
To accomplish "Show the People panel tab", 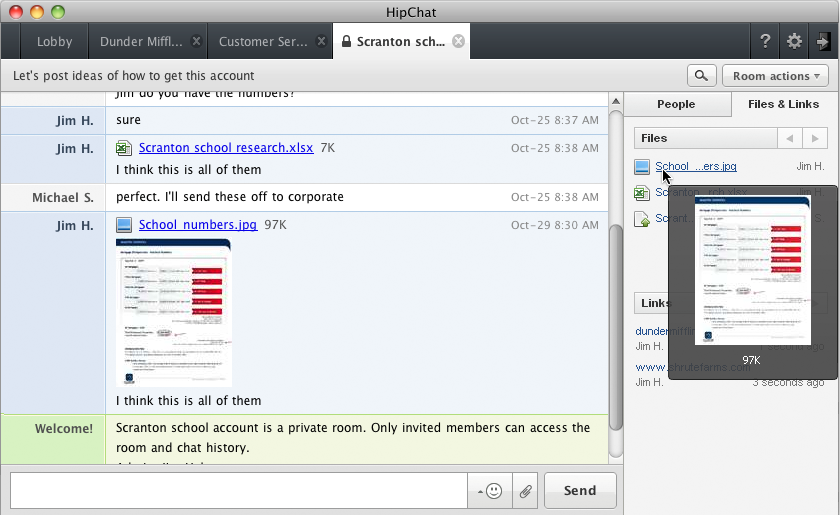I will point(676,104).
